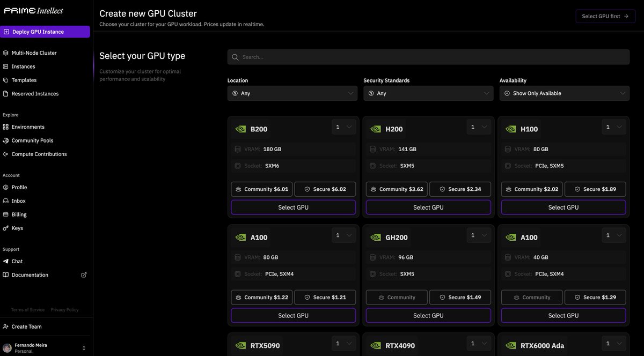
Task: Click the NVIDIA logo on H200 card
Action: click(376, 129)
